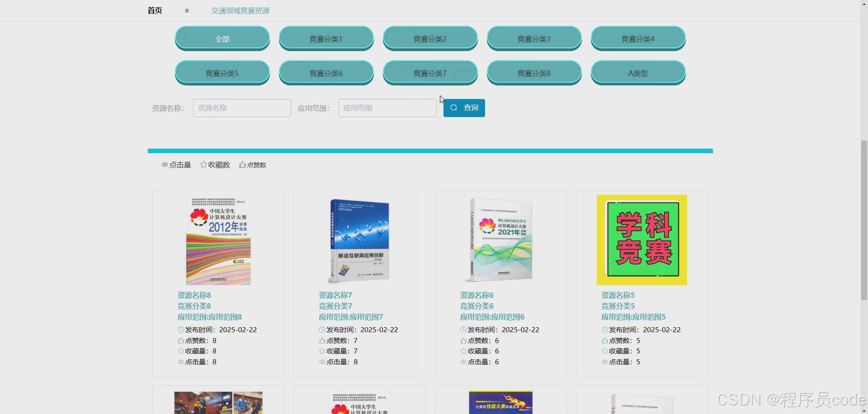Toggle sorting by 点赞数

253,165
